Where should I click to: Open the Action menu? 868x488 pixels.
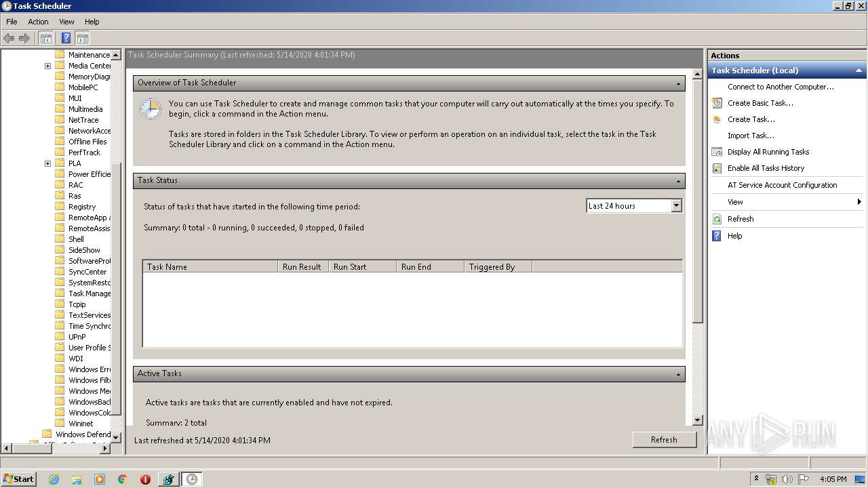tap(38, 22)
